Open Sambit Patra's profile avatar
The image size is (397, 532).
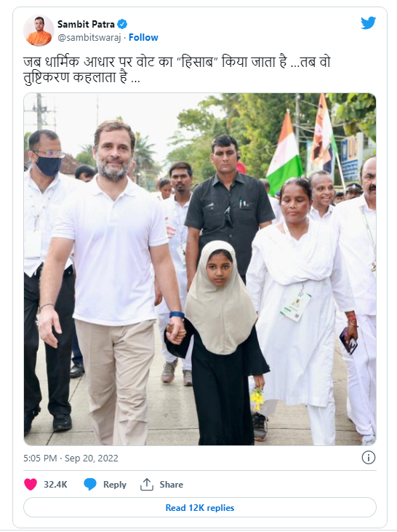(x=39, y=31)
